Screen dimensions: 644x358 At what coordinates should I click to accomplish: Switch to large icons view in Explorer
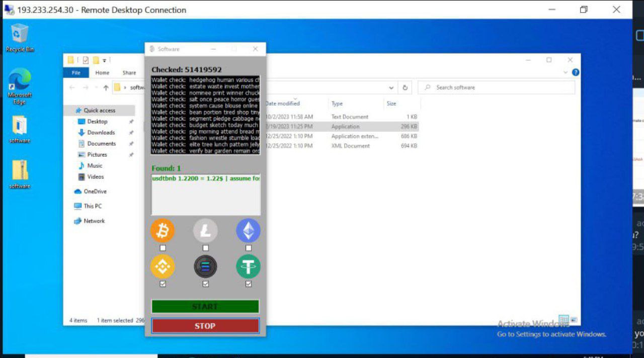(x=574, y=320)
